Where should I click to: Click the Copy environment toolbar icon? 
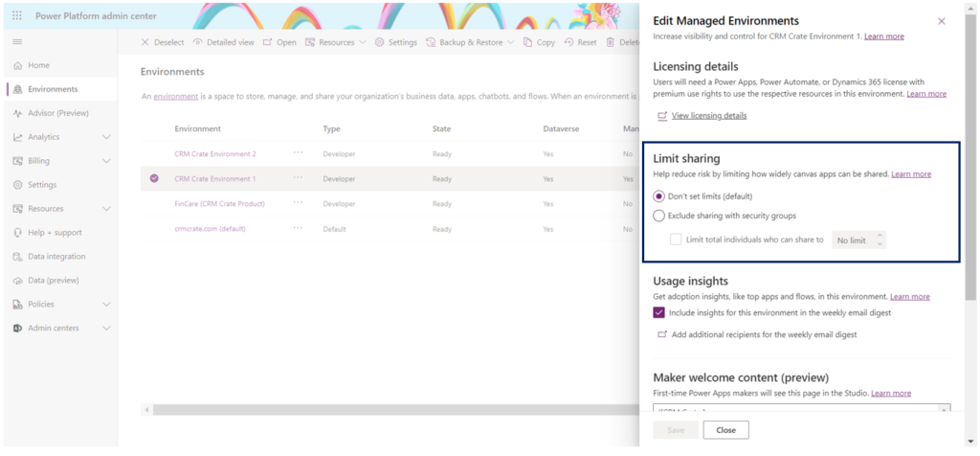(528, 42)
